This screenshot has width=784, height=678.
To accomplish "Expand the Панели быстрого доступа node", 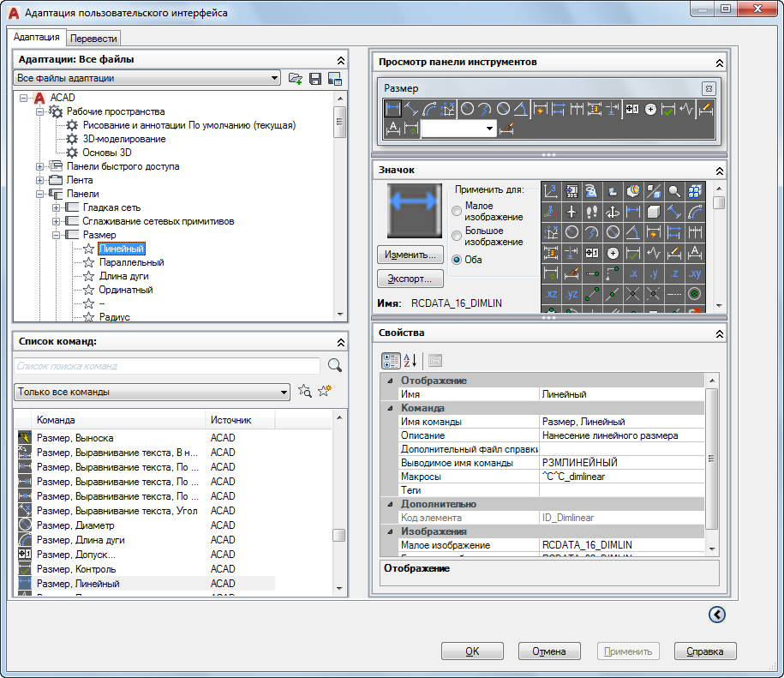I will (x=40, y=166).
